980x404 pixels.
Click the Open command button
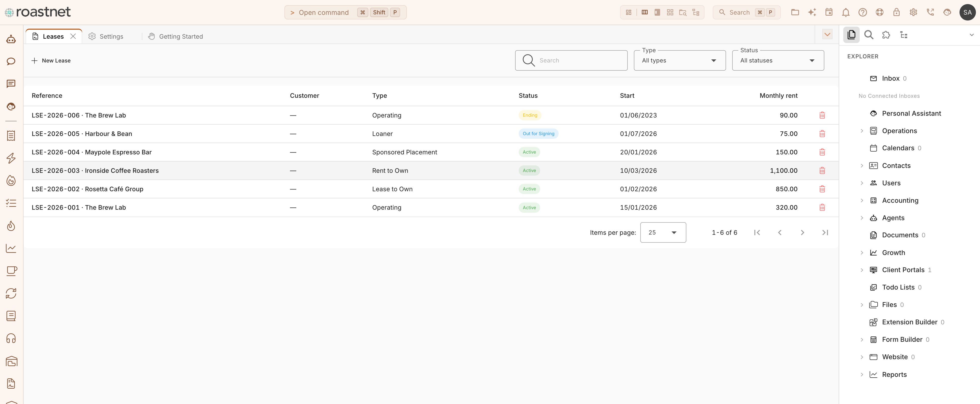click(345, 12)
